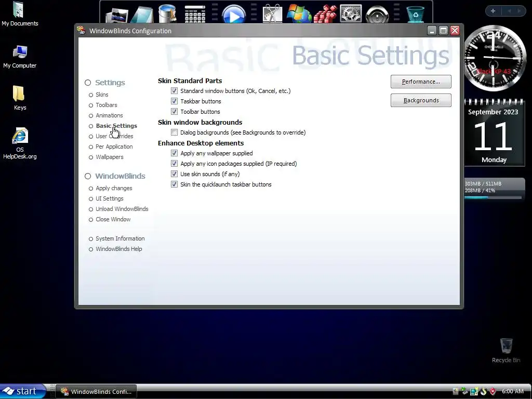Click the green safely remove hardware tray icon
This screenshot has width=532, height=399.
click(x=464, y=391)
